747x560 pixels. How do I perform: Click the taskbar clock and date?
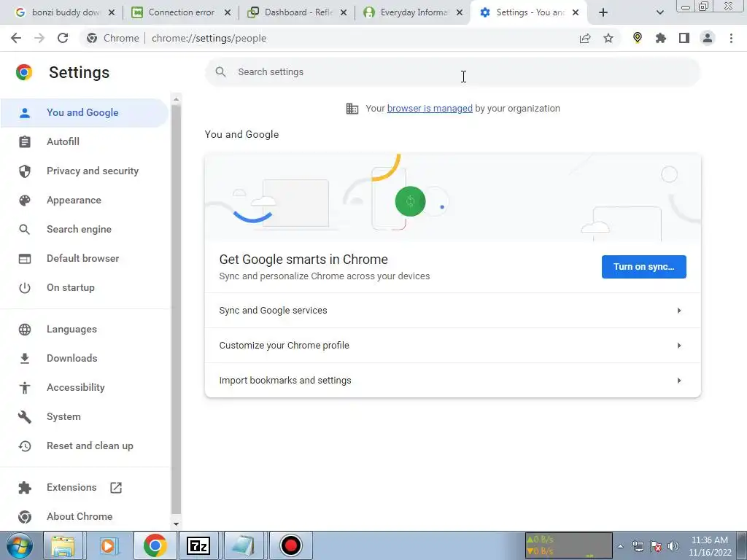[x=710, y=546]
